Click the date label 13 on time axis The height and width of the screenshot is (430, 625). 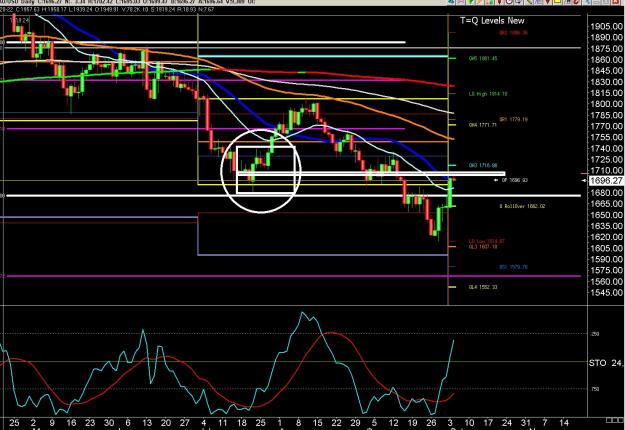click(x=147, y=423)
